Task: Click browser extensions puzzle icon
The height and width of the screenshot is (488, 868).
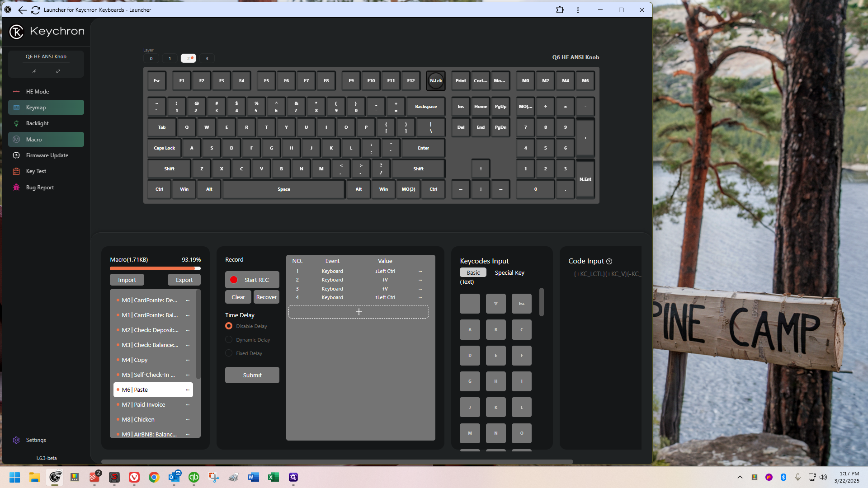Action: coord(560,10)
